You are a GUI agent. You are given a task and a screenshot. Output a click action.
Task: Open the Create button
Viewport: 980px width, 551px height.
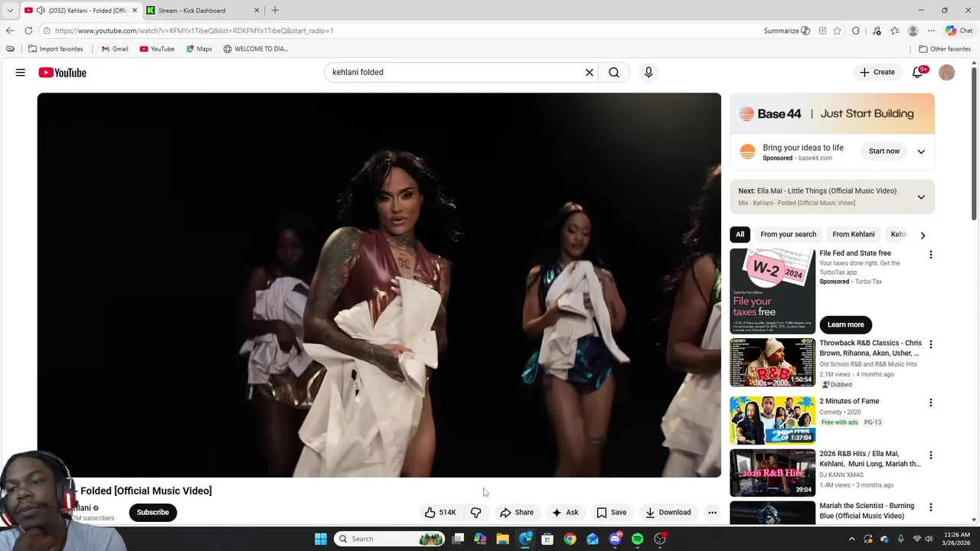pyautogui.click(x=877, y=72)
